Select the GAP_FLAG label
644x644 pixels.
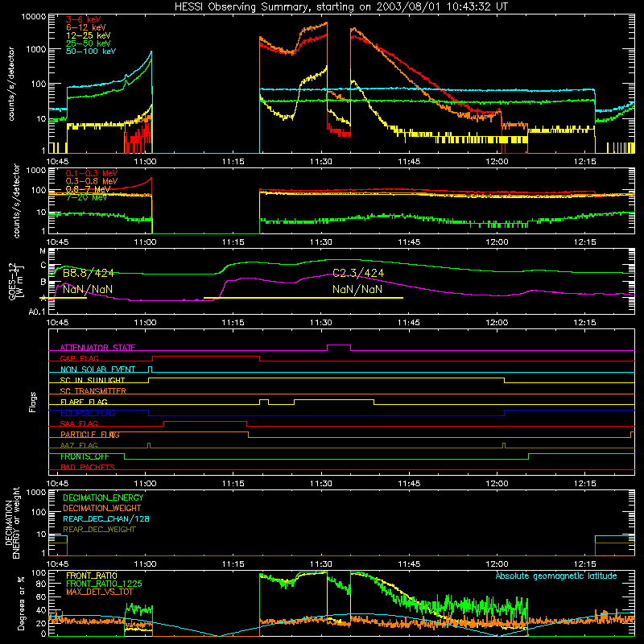pyautogui.click(x=79, y=358)
